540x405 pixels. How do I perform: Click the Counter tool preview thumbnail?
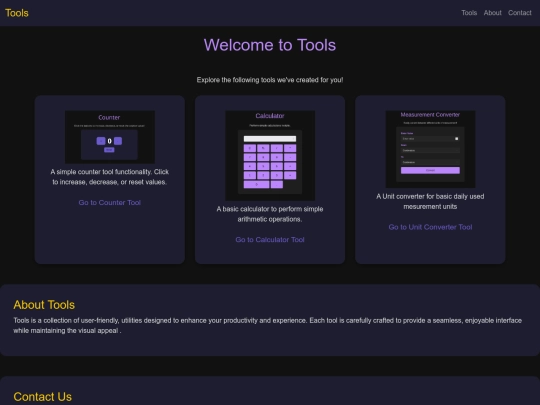(x=110, y=137)
